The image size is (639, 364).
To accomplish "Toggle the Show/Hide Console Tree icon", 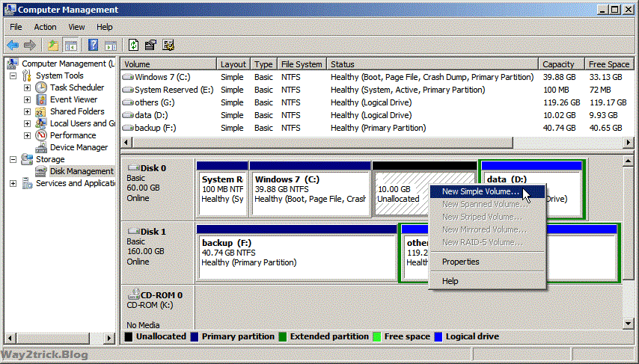I will pos(70,45).
